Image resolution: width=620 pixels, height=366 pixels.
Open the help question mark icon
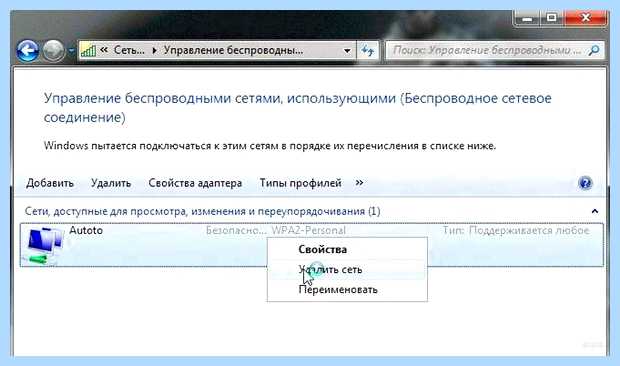coord(585,183)
